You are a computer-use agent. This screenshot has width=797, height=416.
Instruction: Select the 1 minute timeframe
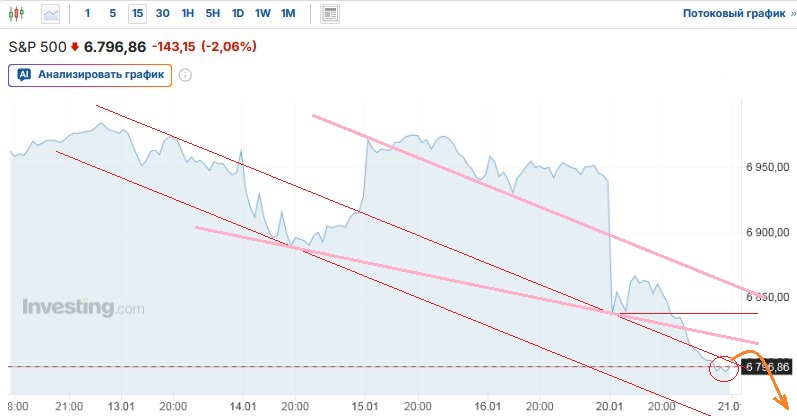pos(88,14)
